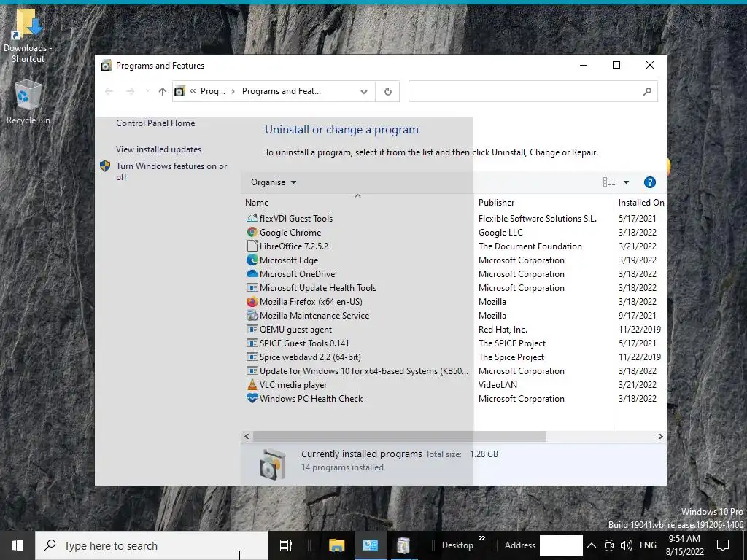Open the notification center icon
This screenshot has height=560, width=747.
pyautogui.click(x=723, y=545)
